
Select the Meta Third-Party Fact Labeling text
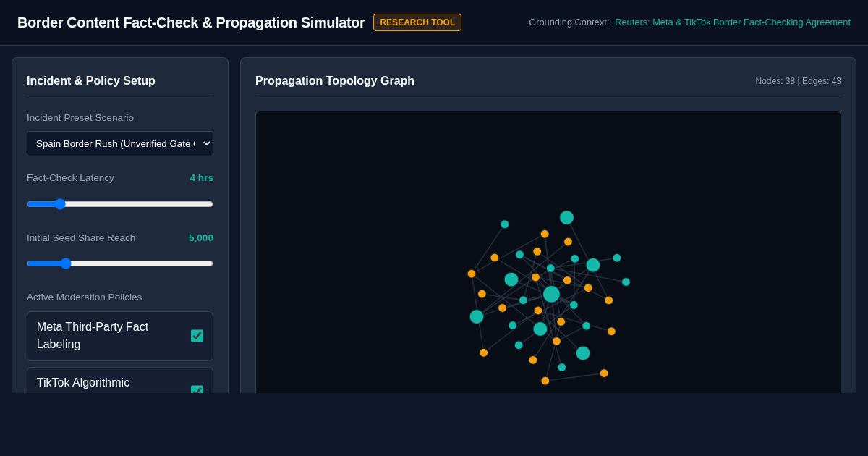93,336
